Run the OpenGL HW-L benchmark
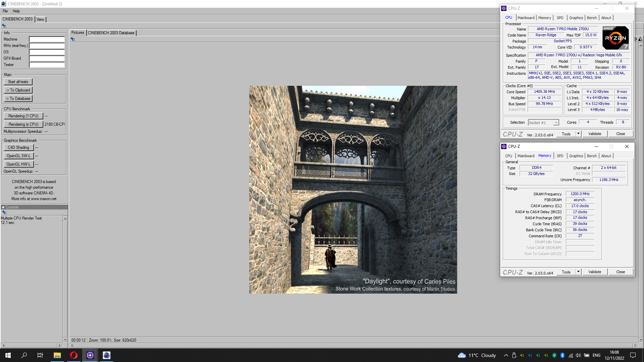The image size is (644, 362). pyautogui.click(x=18, y=164)
